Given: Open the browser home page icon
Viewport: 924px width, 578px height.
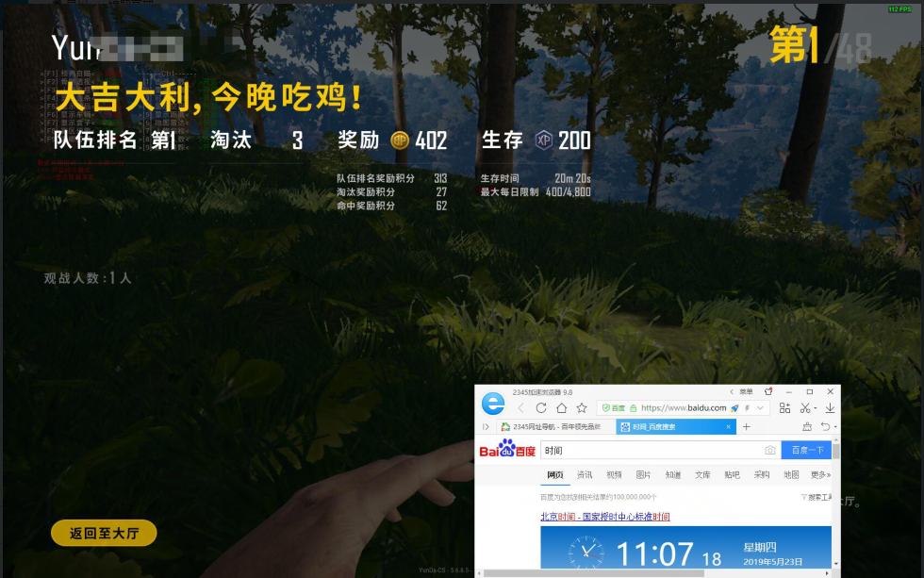Looking at the screenshot, I should click(562, 407).
